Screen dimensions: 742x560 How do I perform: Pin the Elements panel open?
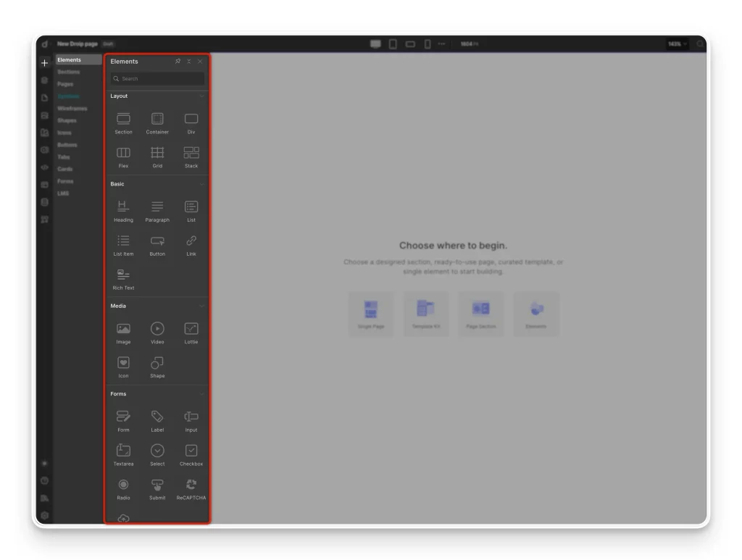click(x=178, y=62)
